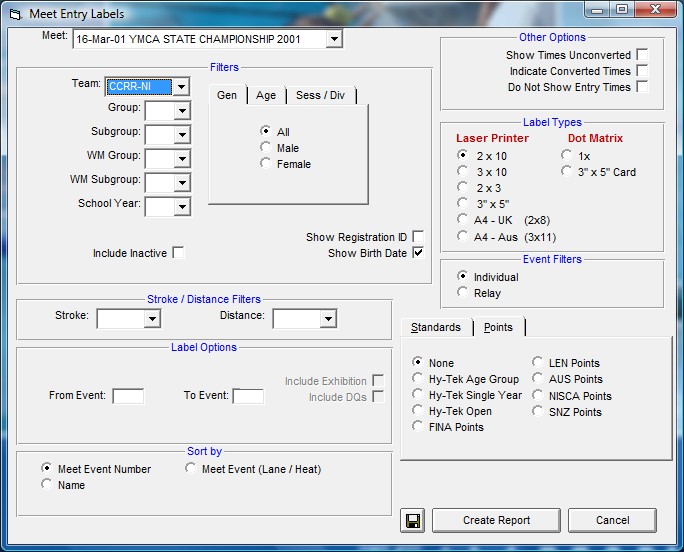
Task: Sort by Name radio option
Action: tap(47, 485)
